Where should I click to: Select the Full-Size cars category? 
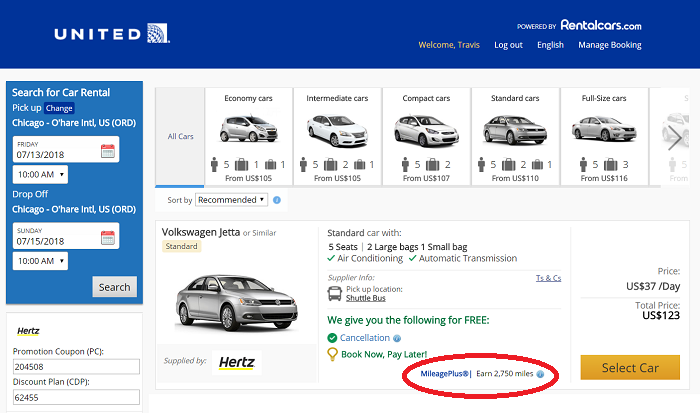click(604, 137)
